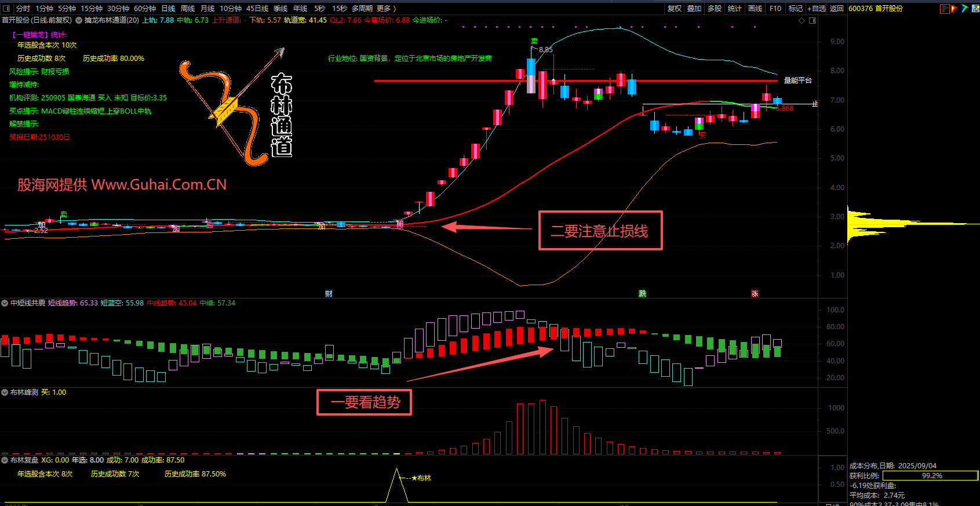Click the green-blue arrow icon beside stock name

pyautogui.click(x=965, y=9)
